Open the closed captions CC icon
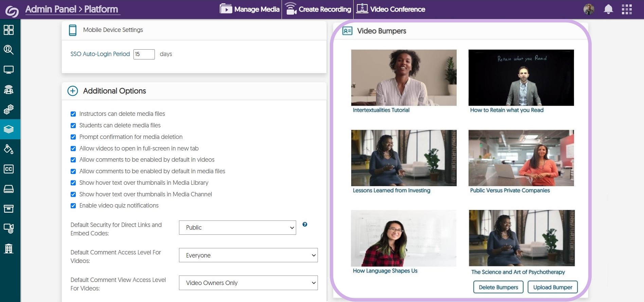The height and width of the screenshot is (302, 644). coord(8,169)
